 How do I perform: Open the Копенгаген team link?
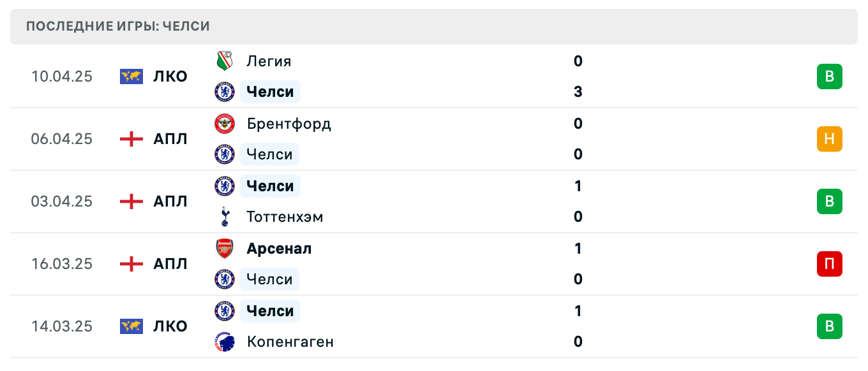pyautogui.click(x=290, y=342)
